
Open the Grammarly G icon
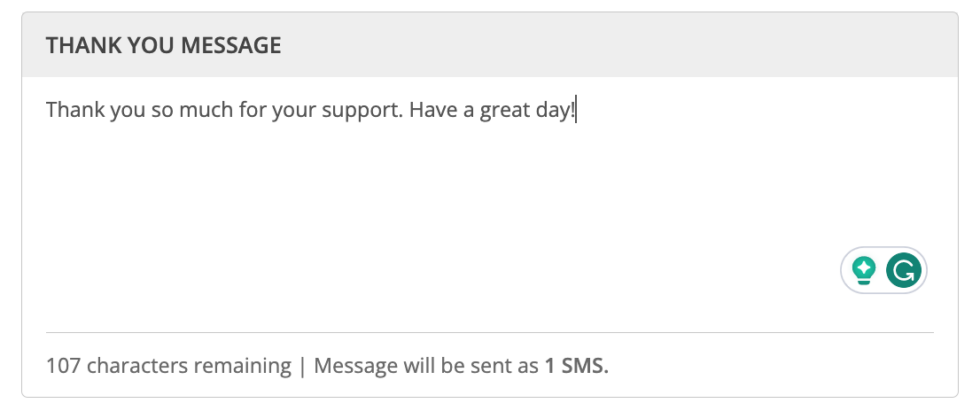(903, 270)
